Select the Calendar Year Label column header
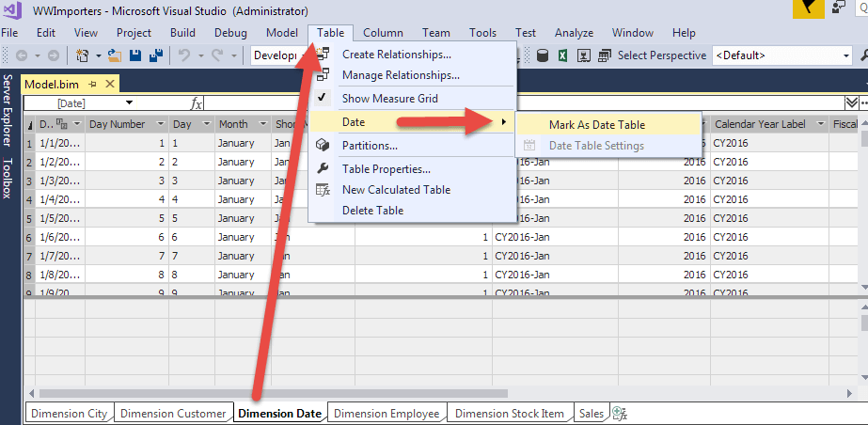 click(760, 124)
